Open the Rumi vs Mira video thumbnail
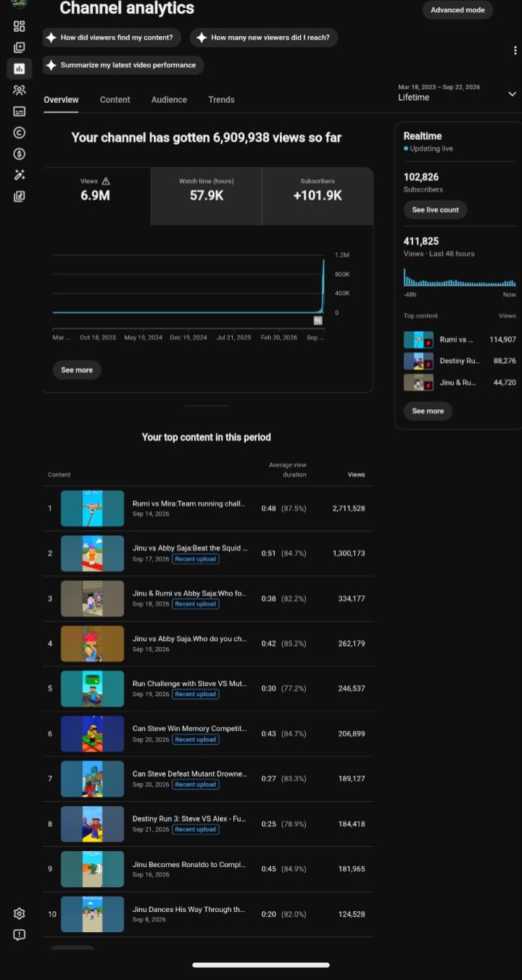 tap(92, 508)
